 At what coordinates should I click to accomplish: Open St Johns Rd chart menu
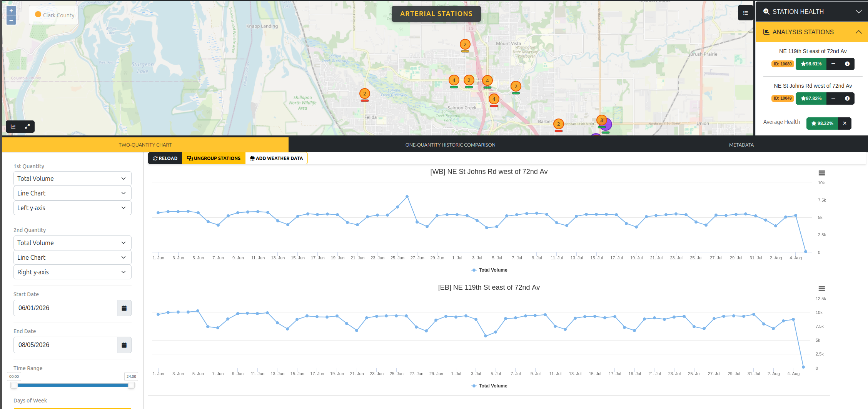click(x=822, y=173)
